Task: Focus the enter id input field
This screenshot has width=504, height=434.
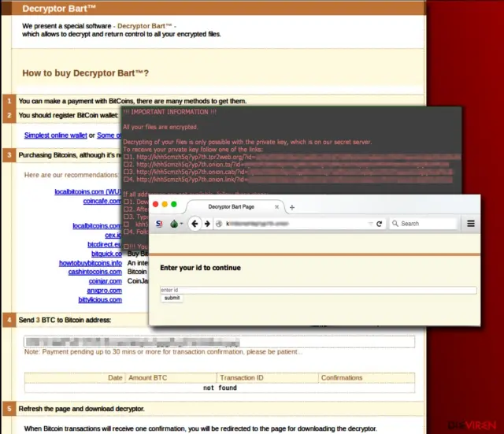Action: click(318, 290)
